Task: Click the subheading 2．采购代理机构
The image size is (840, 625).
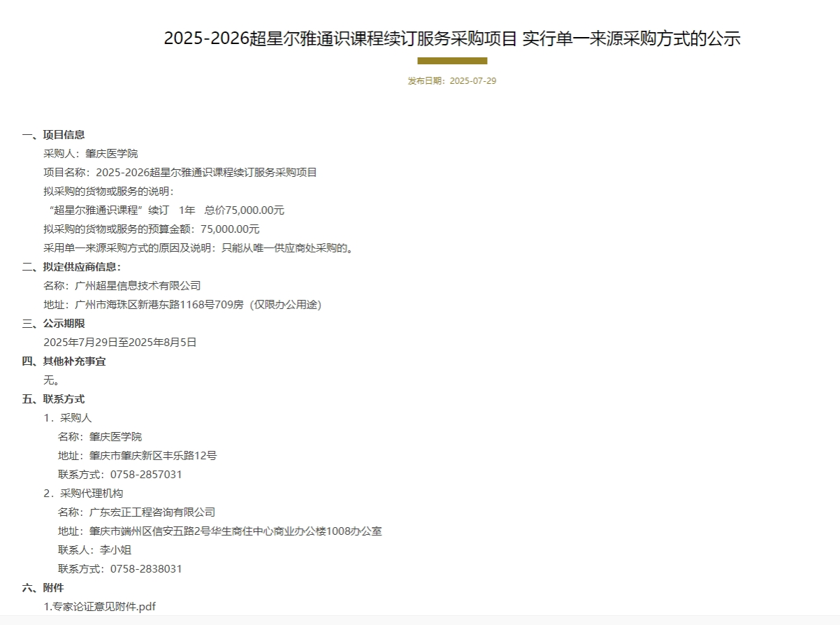Action: click(x=83, y=494)
